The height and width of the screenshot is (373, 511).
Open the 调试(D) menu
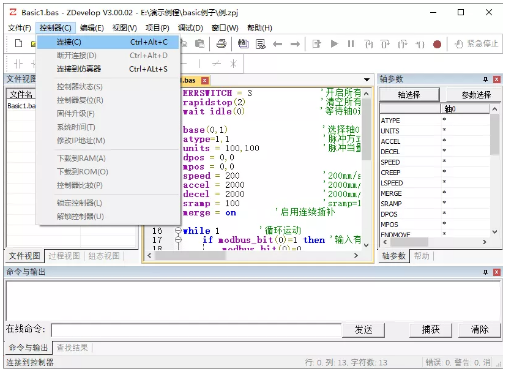coord(190,28)
